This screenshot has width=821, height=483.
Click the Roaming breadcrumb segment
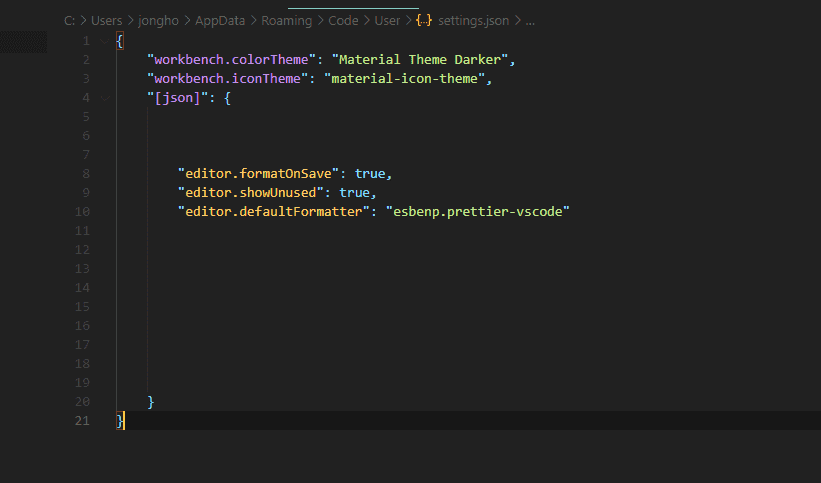click(x=286, y=20)
